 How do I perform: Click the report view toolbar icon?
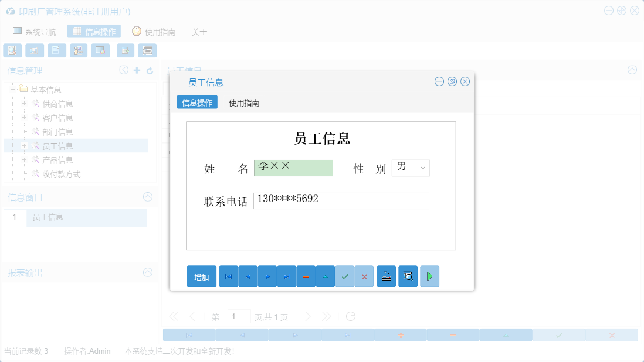(34, 50)
